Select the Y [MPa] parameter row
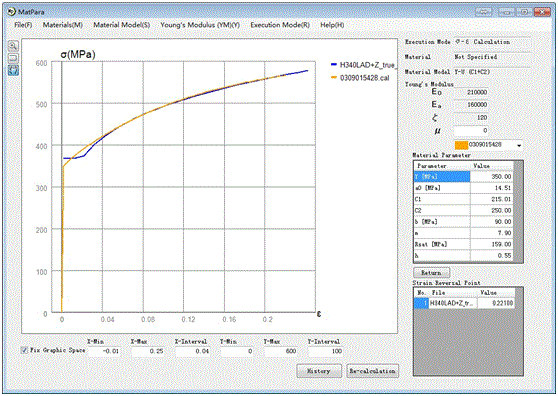This screenshot has height=396, width=558. (x=463, y=176)
